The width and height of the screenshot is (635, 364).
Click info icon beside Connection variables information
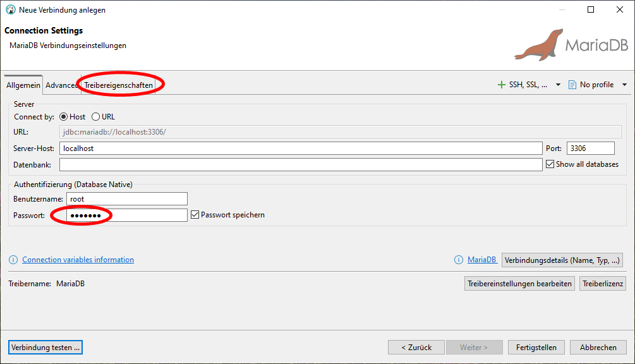click(x=13, y=260)
